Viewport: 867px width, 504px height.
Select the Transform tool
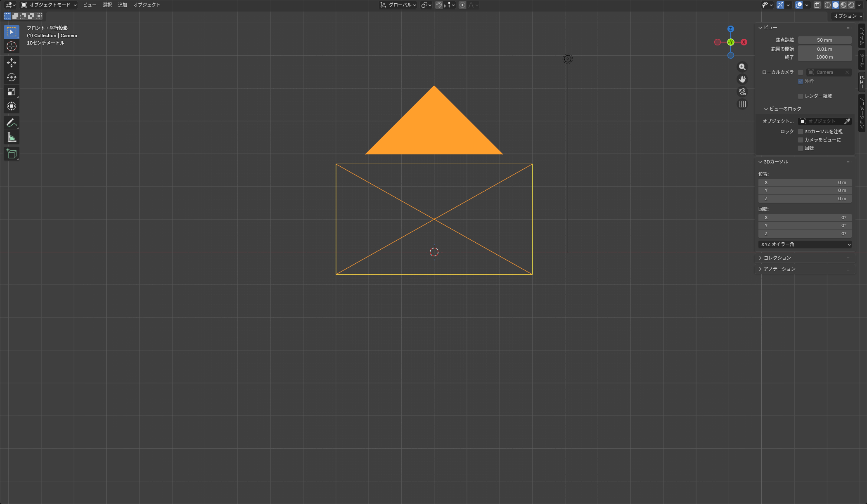pos(12,106)
